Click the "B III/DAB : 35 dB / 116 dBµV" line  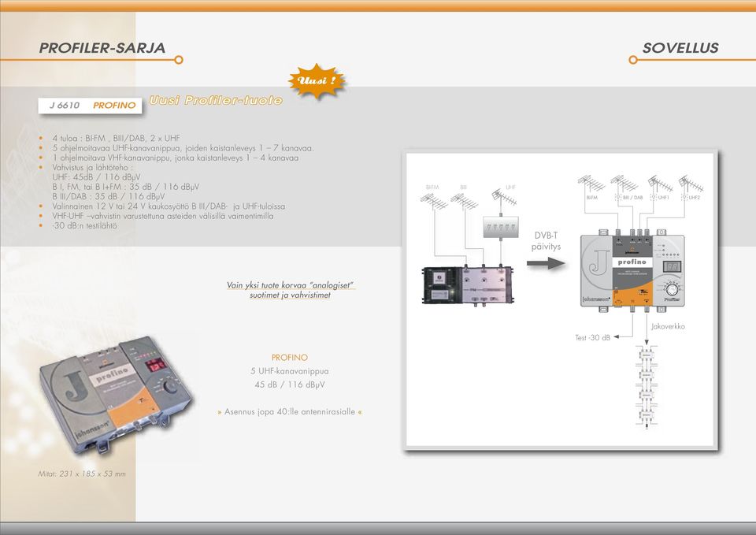pos(109,196)
